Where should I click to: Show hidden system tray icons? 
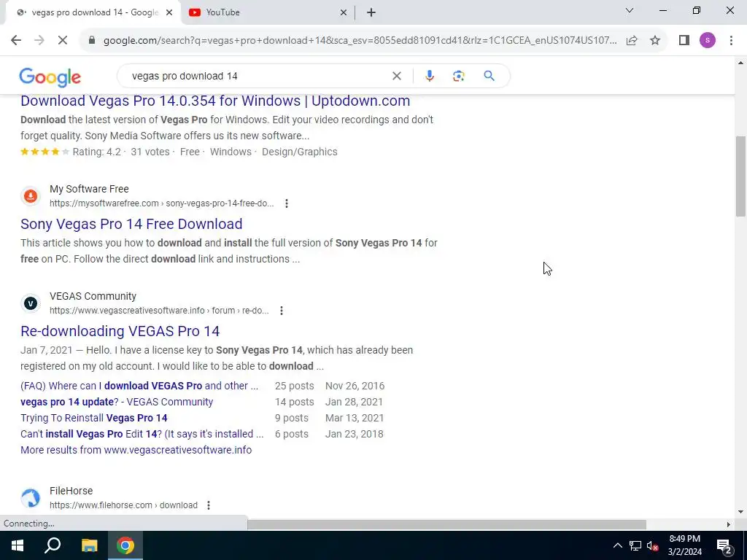point(617,545)
